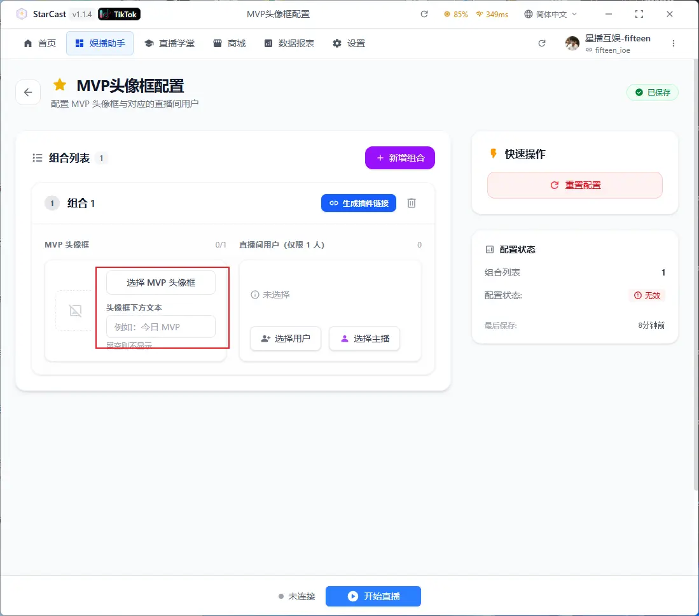Click the user avatar 星播互娱-fifteen
Screen dimensions: 699x616
572,43
